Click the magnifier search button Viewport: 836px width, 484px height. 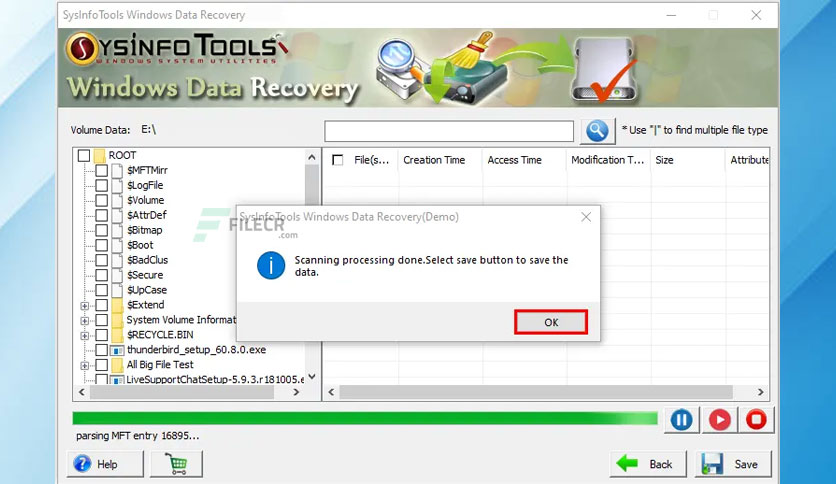tap(597, 130)
